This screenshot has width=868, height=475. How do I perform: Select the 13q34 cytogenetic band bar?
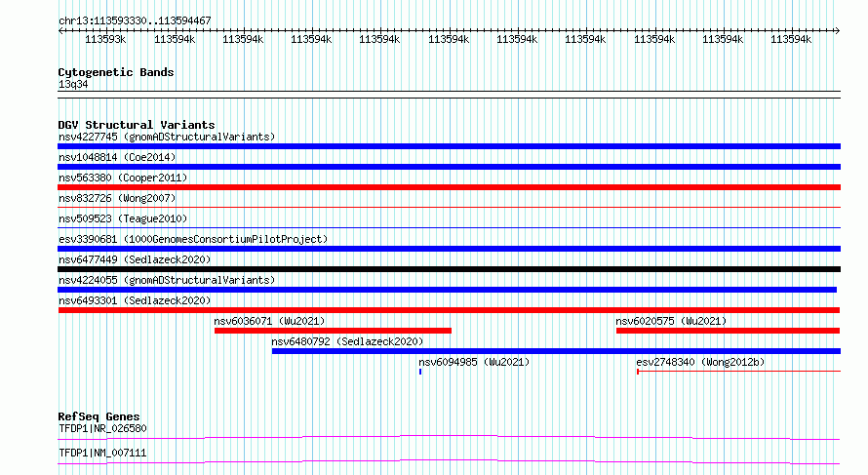[x=449, y=95]
